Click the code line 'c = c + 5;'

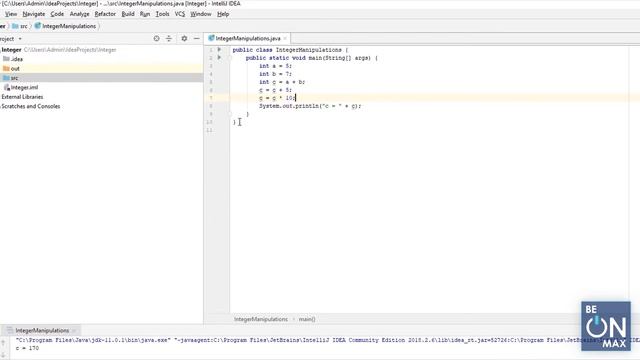pyautogui.click(x=276, y=90)
